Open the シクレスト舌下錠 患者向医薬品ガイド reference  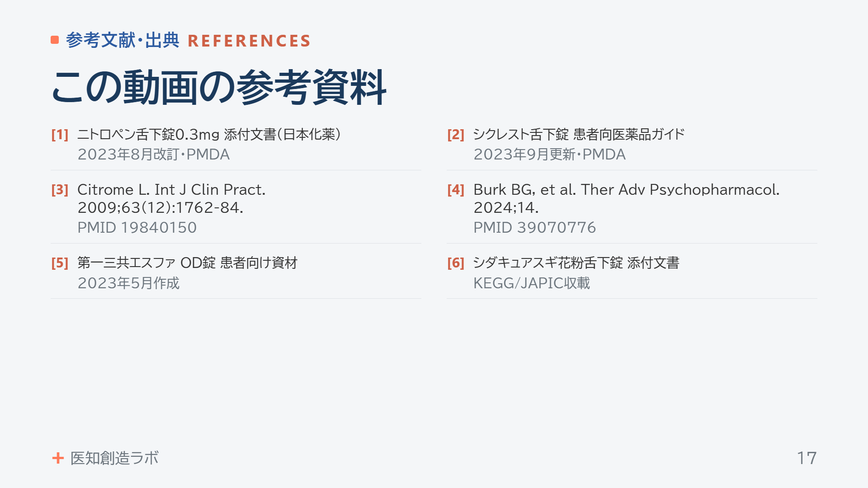click(x=579, y=135)
